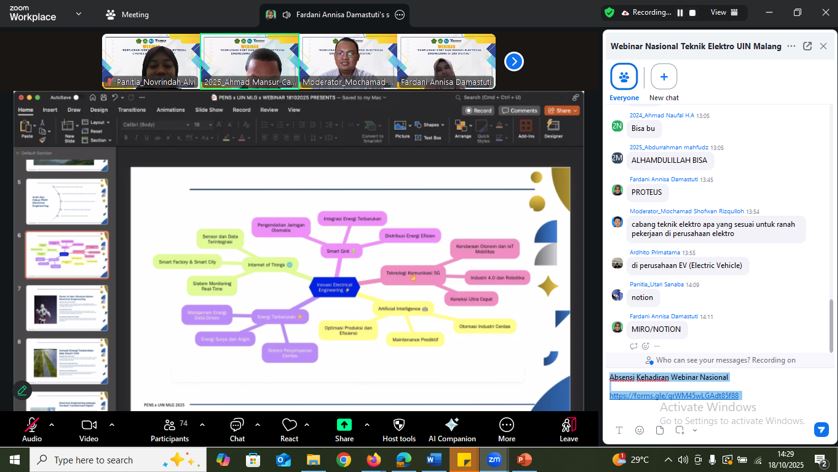Send the chat message with the blue arrow

(821, 430)
